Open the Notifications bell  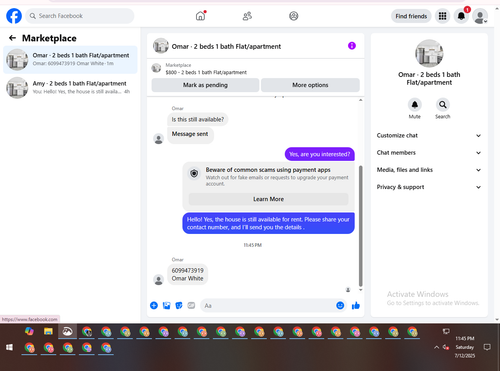461,16
